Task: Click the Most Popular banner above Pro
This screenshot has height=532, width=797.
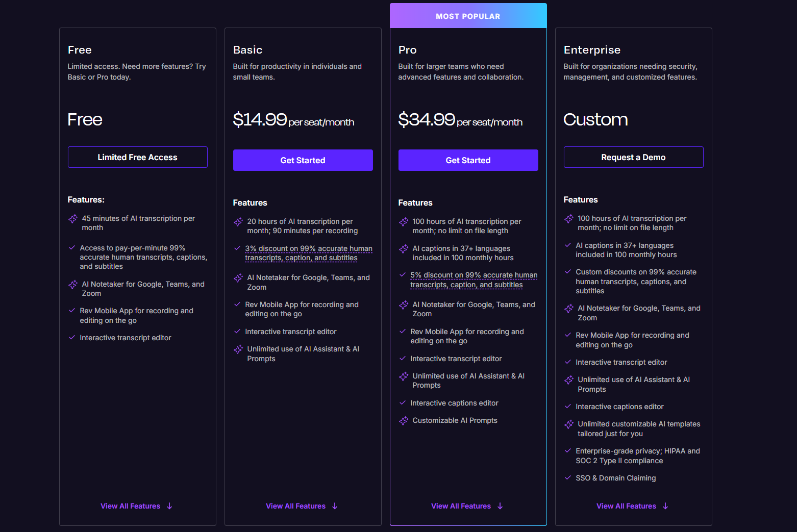Action: pyautogui.click(x=468, y=16)
